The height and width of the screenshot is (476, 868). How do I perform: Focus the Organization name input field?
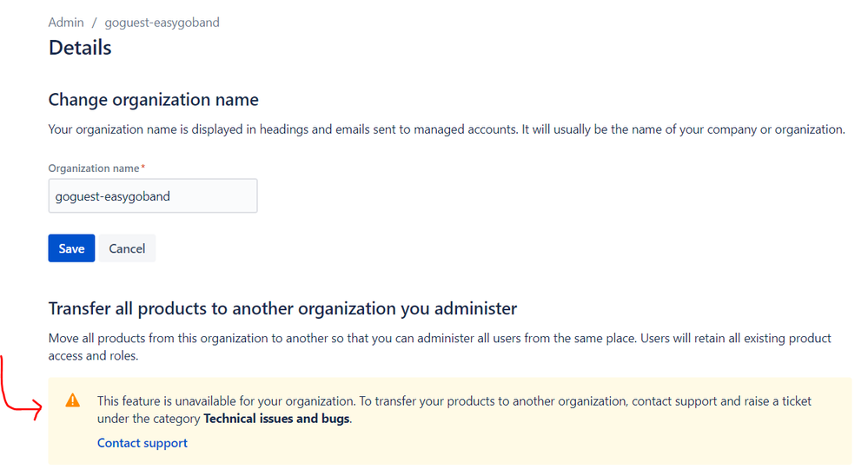pyautogui.click(x=153, y=195)
